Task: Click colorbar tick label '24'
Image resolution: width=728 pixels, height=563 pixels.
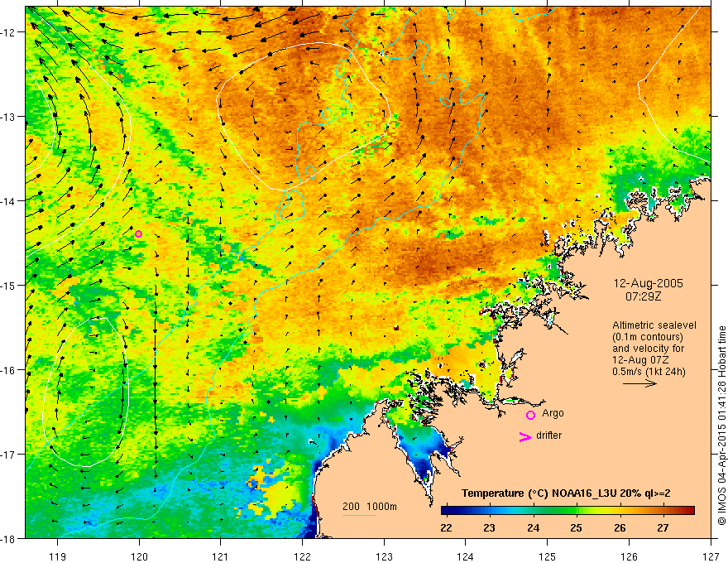Action: coord(533,527)
